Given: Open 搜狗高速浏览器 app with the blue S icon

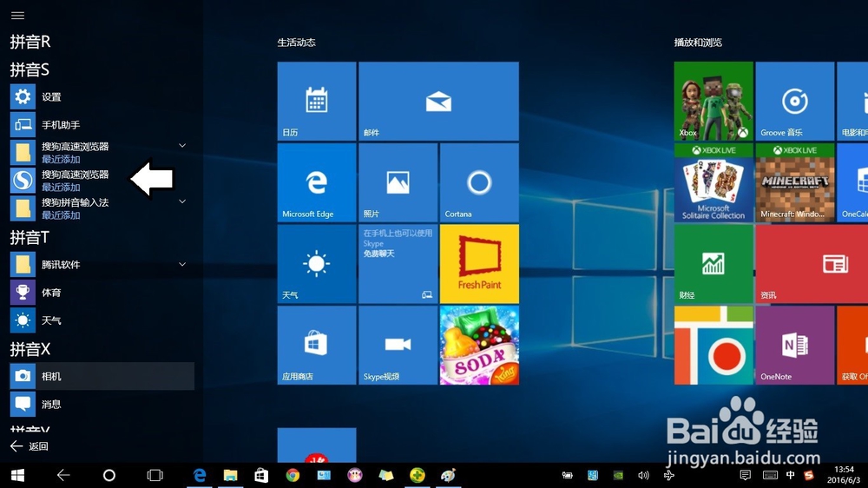Looking at the screenshot, I should click(102, 181).
